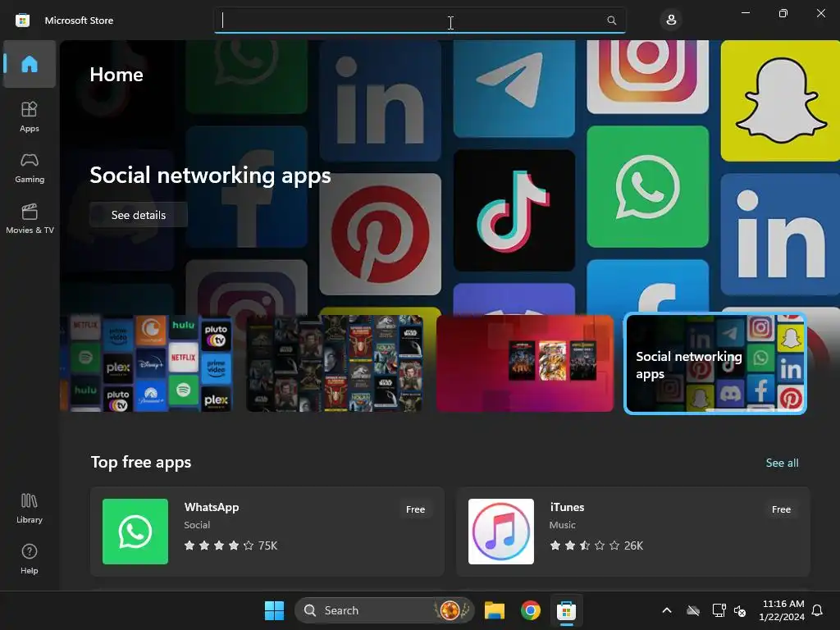This screenshot has width=840, height=630.
Task: Go to the Apps section
Action: tap(30, 116)
